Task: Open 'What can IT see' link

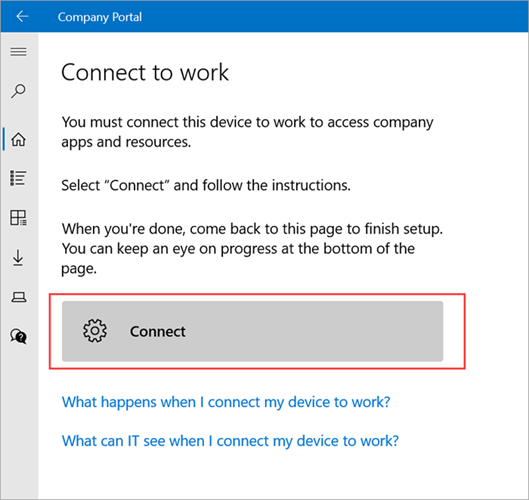Action: (x=230, y=441)
